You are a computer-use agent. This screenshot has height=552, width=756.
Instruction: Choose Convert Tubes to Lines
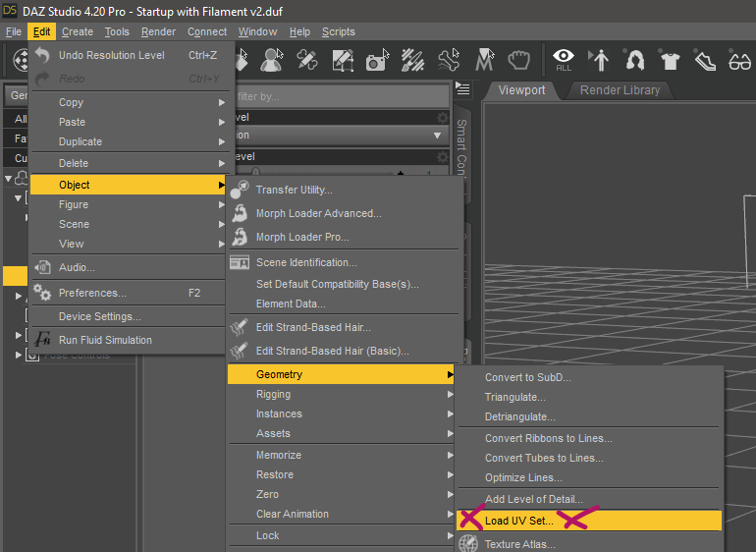tap(589, 458)
